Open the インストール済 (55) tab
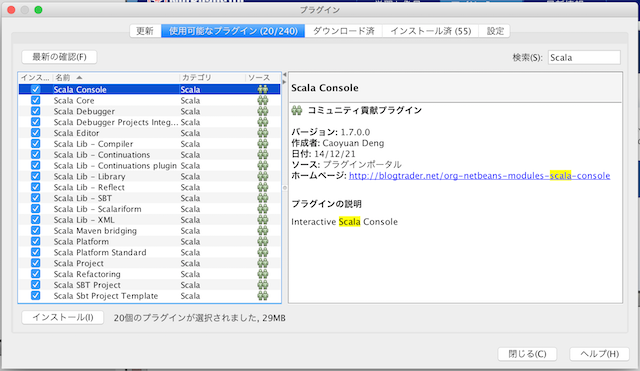Viewport: 640px width, 371px height. [x=431, y=31]
